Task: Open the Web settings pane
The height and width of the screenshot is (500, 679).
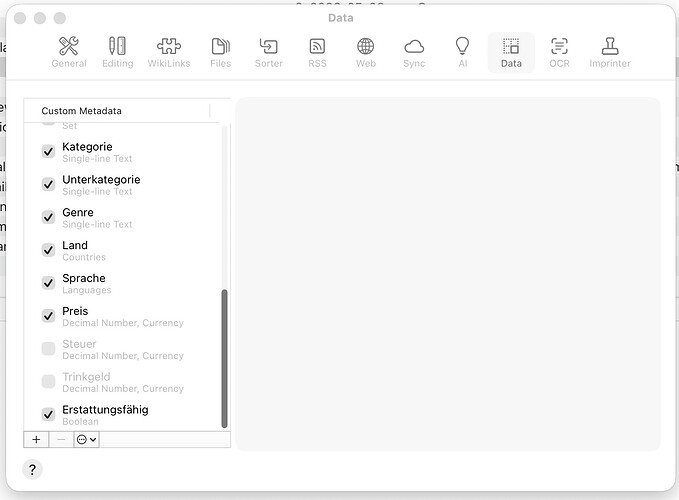Action: 365,52
